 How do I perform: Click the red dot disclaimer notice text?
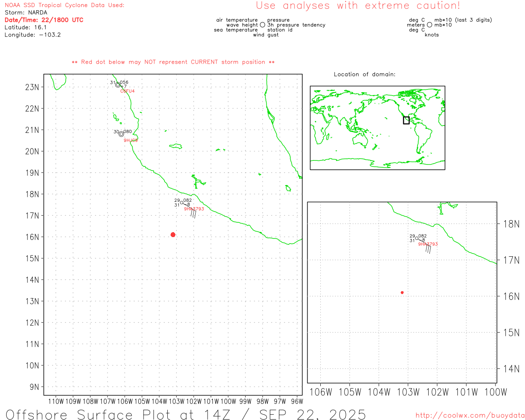click(173, 62)
